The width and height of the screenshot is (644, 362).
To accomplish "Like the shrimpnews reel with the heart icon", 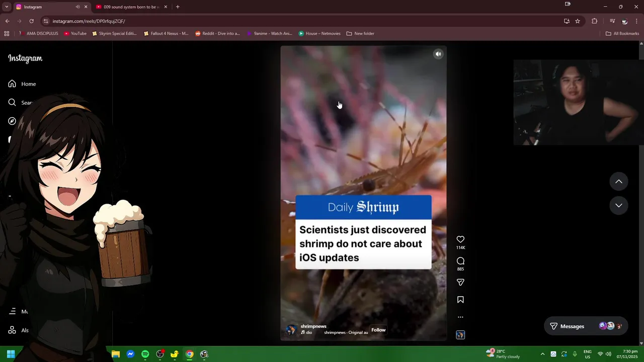I will click(460, 239).
